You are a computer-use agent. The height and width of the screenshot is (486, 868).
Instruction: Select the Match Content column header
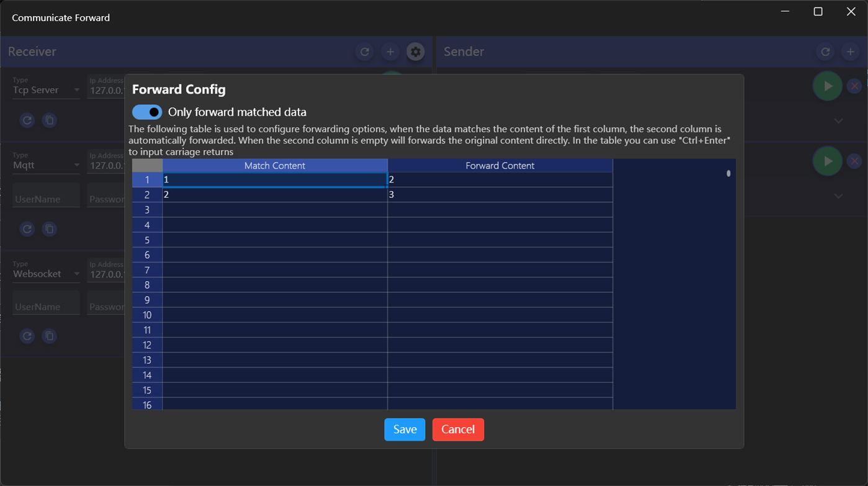(x=275, y=166)
